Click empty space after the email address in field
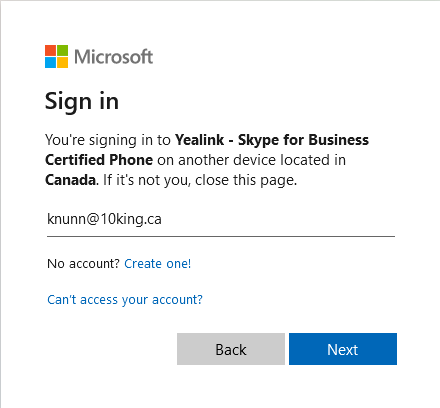Viewport: 440px width, 408px height. point(278,219)
